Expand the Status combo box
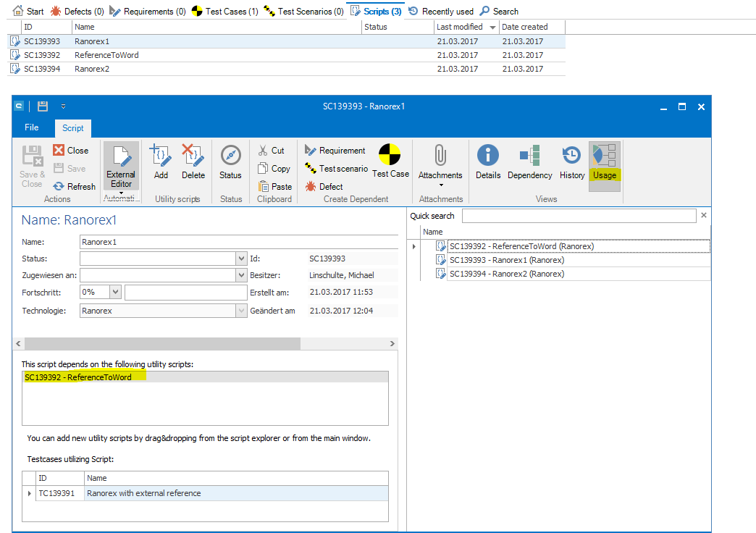Viewport: 756px width, 533px height. [x=241, y=259]
